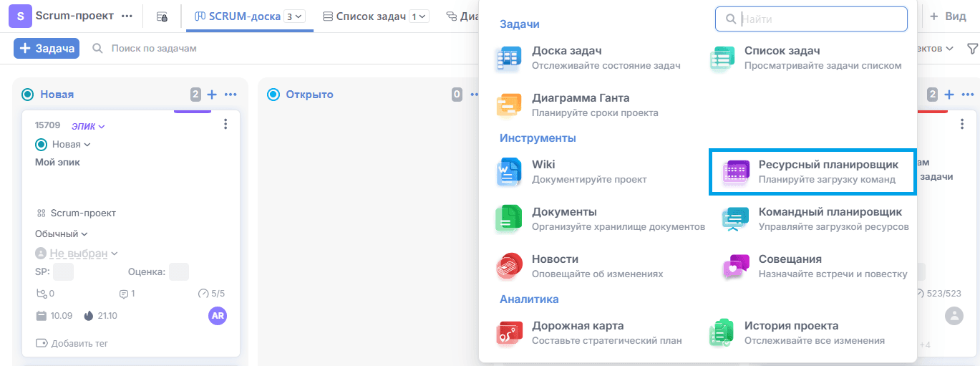Open the project access lock icon
This screenshot has width=980, height=366.
click(x=162, y=16)
